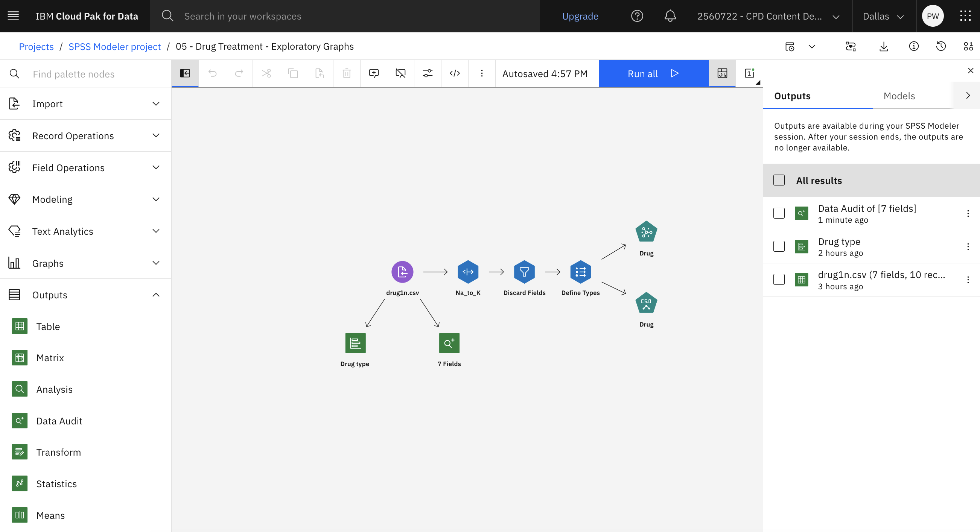Open flow properties sliders icon
The height and width of the screenshot is (532, 980).
point(428,73)
